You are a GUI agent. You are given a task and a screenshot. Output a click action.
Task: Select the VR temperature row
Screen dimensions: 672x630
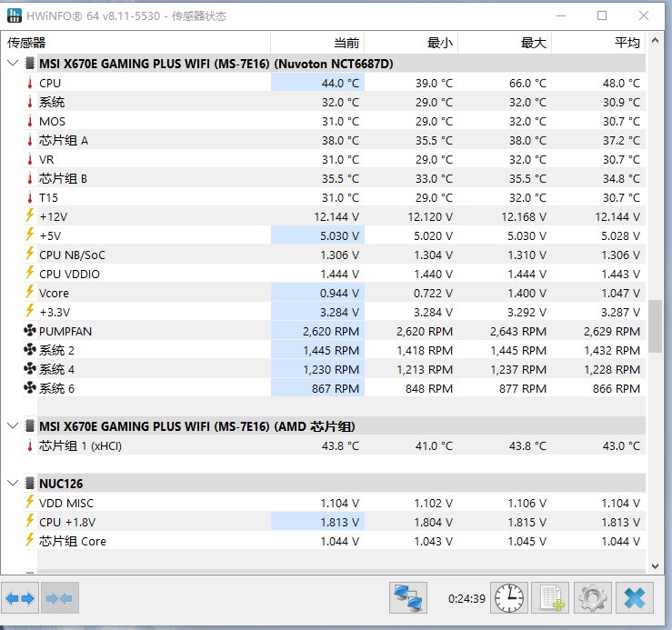tap(334, 159)
